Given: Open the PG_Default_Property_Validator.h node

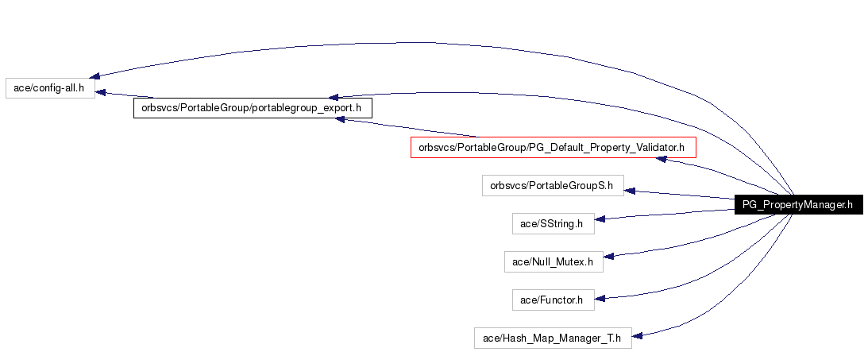Looking at the screenshot, I should coord(553,148).
